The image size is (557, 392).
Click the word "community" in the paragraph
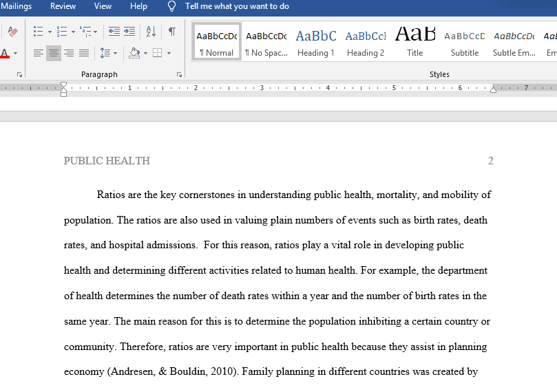click(x=89, y=347)
